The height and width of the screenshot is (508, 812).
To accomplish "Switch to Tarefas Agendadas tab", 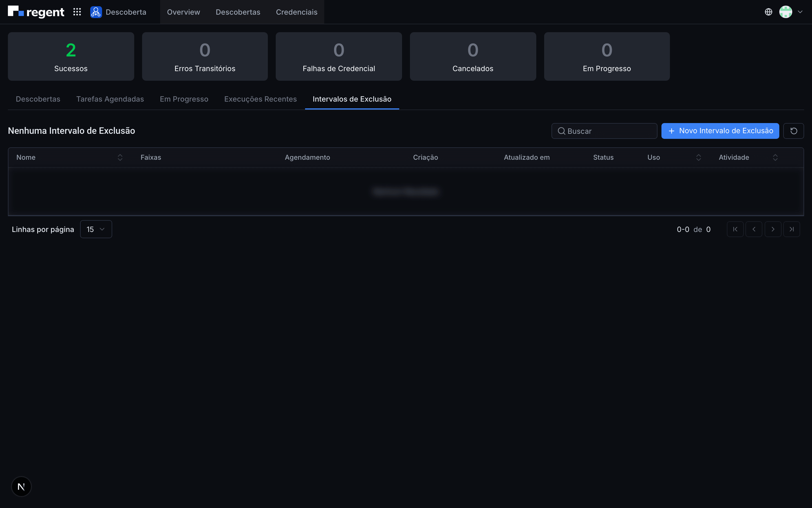I will coord(110,99).
